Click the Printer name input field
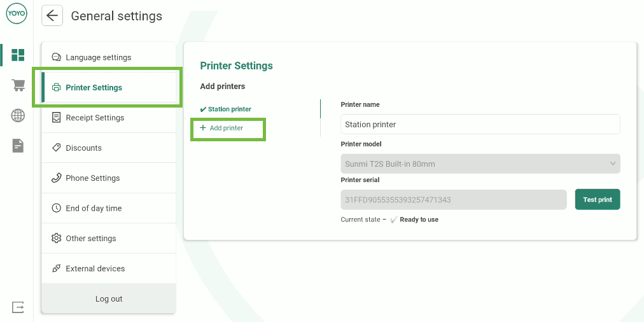This screenshot has height=322, width=644. [x=480, y=124]
